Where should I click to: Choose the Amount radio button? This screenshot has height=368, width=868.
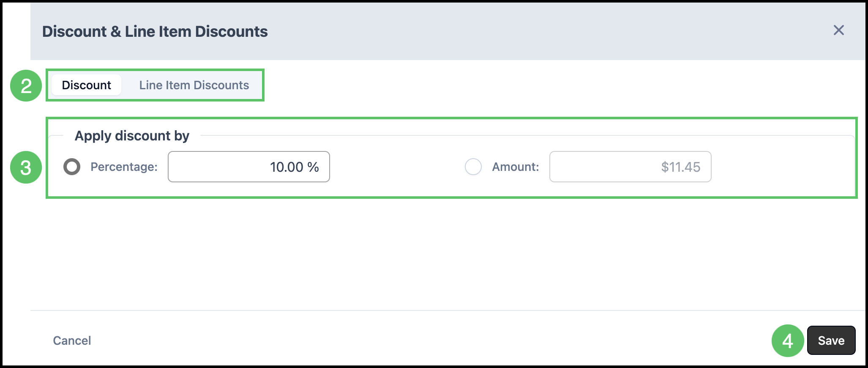tap(473, 167)
